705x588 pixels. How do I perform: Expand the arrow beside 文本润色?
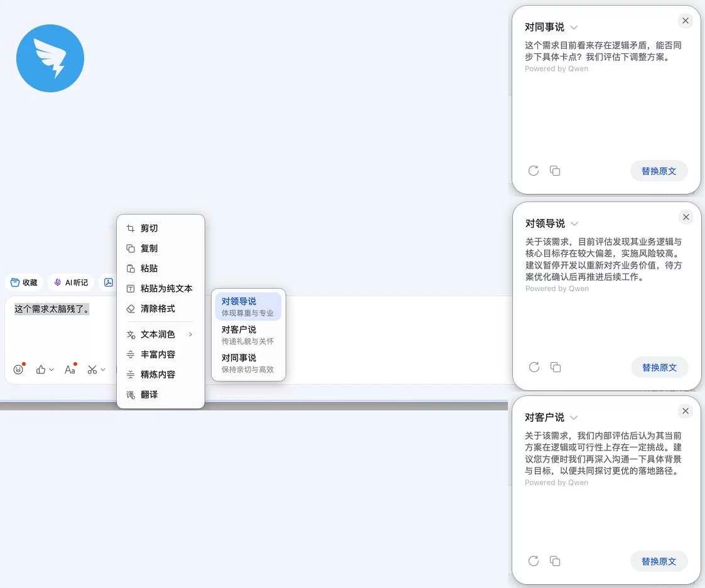click(x=191, y=334)
